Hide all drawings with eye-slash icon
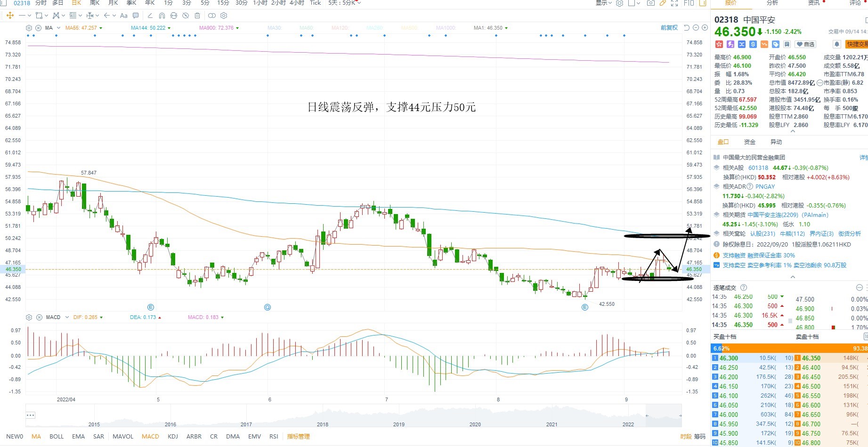868x447 pixels. (x=186, y=16)
